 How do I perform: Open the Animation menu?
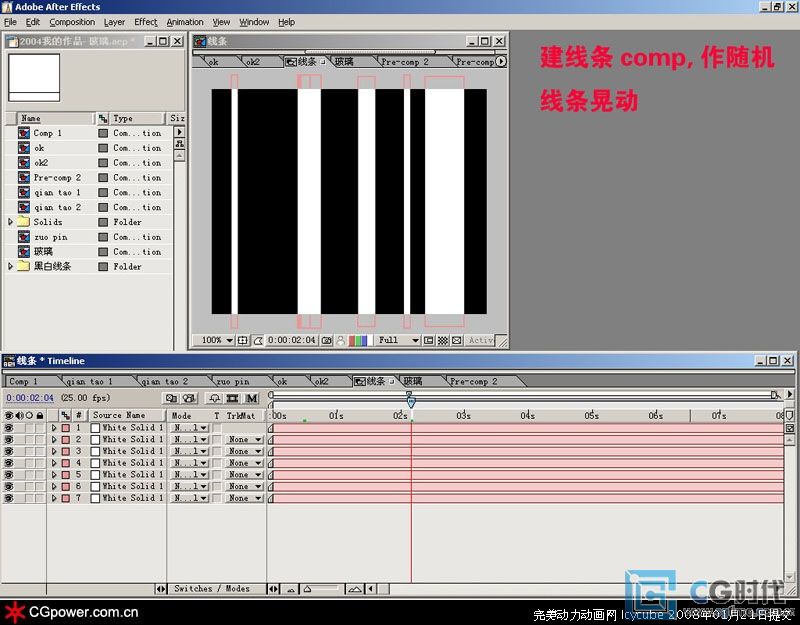coord(185,22)
